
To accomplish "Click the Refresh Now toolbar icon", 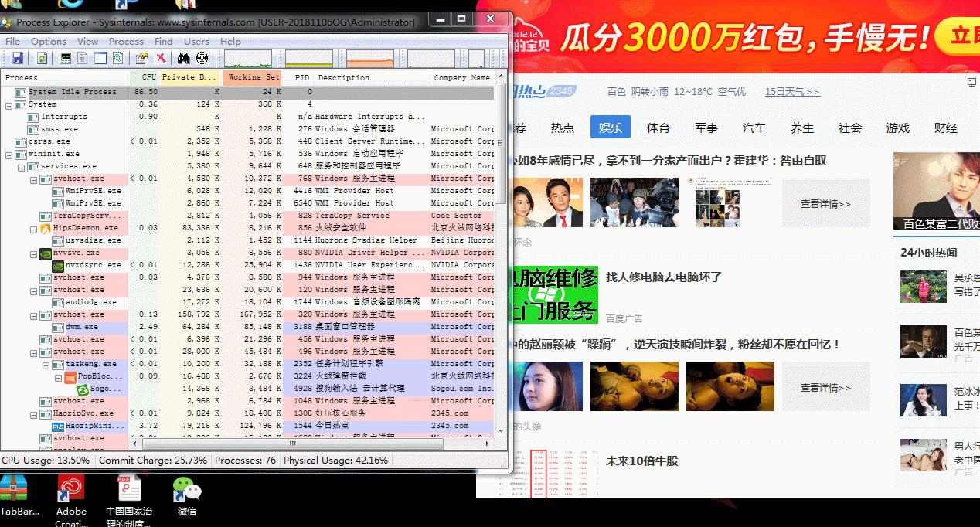I will point(43,58).
